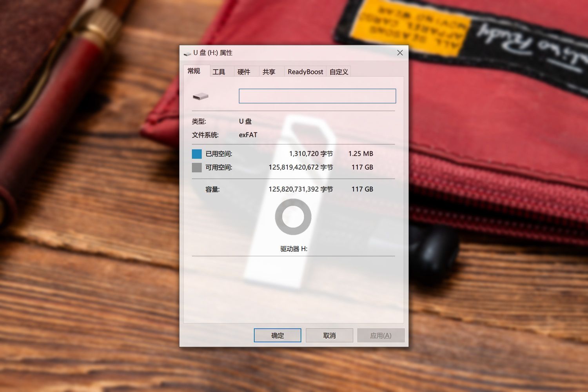Click the exFAT file system value
Image resolution: width=588 pixels, height=392 pixels.
248,135
